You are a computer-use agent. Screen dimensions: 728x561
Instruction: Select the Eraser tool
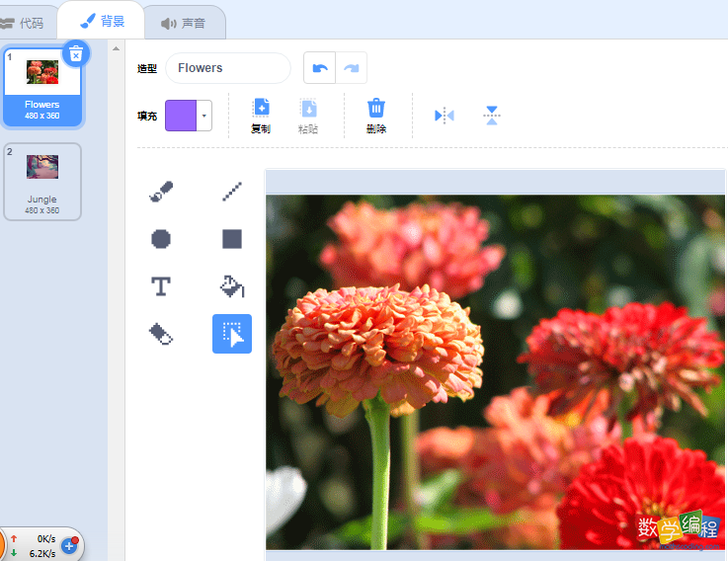pyautogui.click(x=161, y=334)
